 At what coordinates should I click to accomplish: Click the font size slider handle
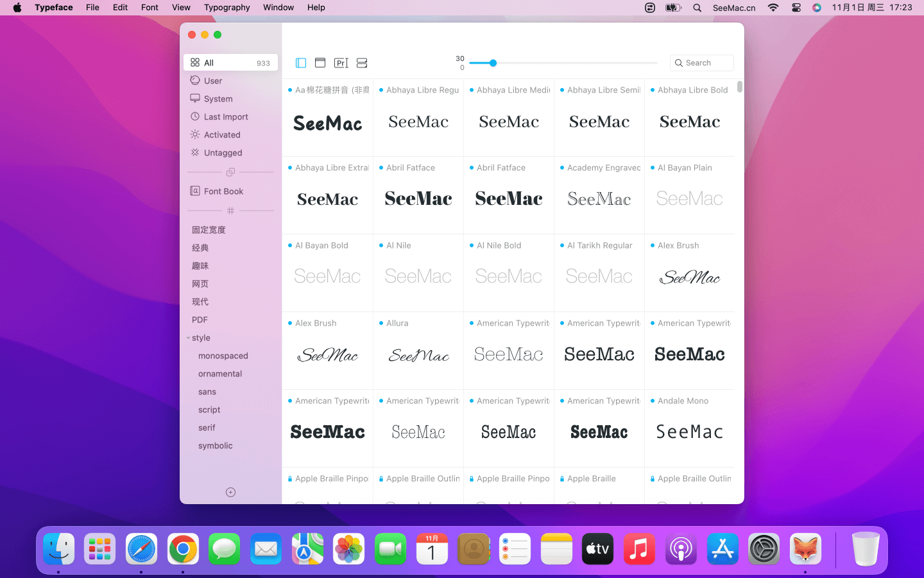(493, 63)
